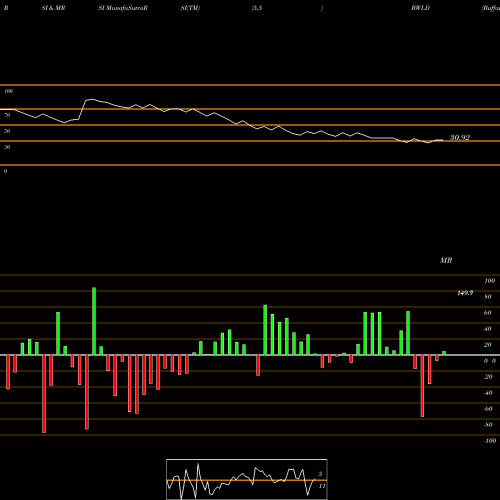Click the number 11 in mini chart
The image size is (500, 500).
pos(322,486)
